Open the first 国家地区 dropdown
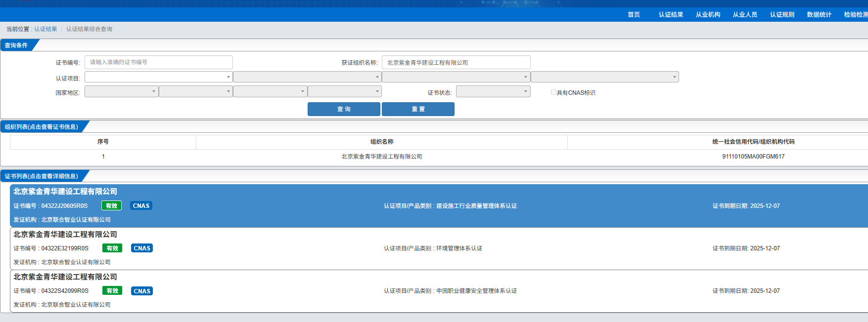The height and width of the screenshot is (322, 868). [x=122, y=91]
